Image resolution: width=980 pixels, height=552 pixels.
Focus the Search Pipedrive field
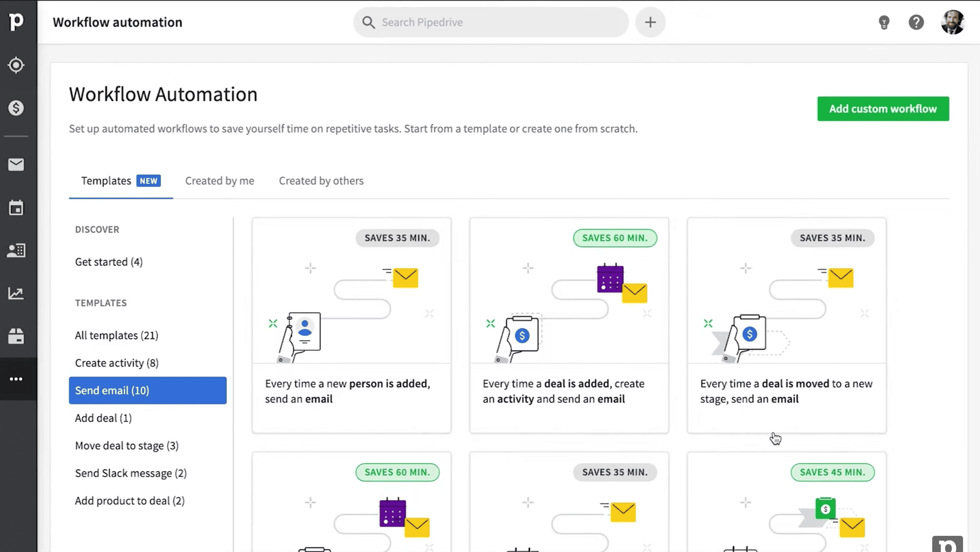pos(491,22)
